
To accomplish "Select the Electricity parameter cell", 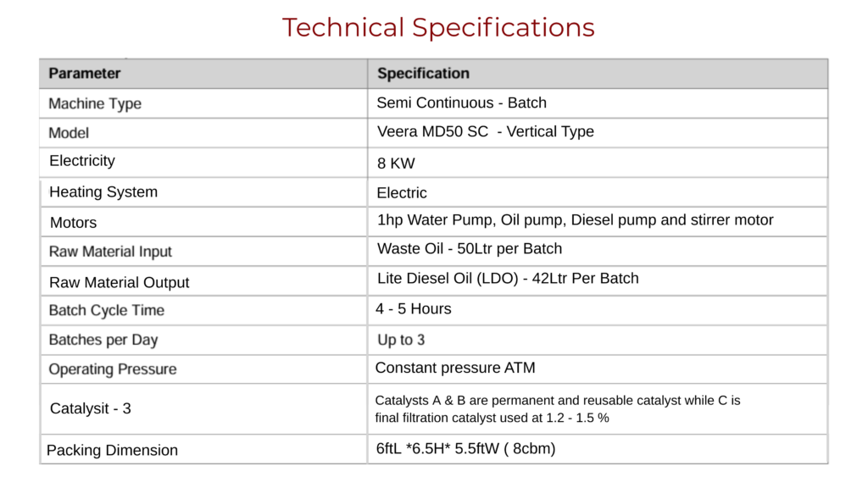I will coord(82,161).
